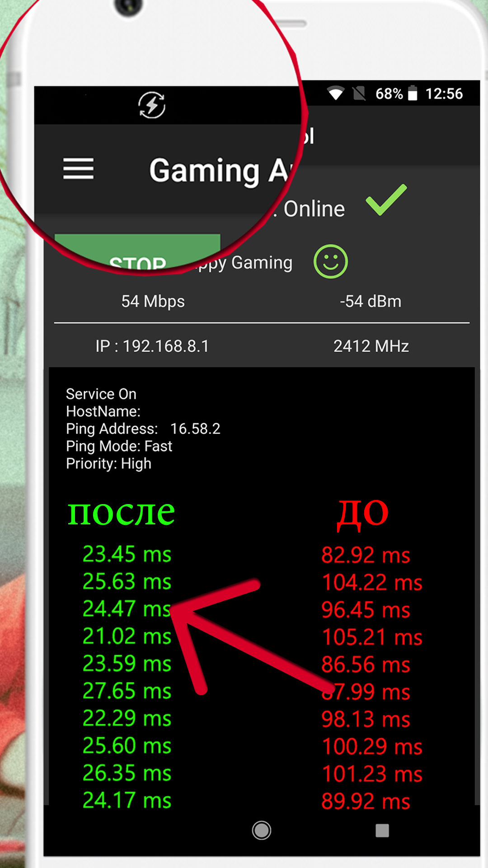
Task: Select the 23.45 ms ping result
Action: (x=127, y=554)
